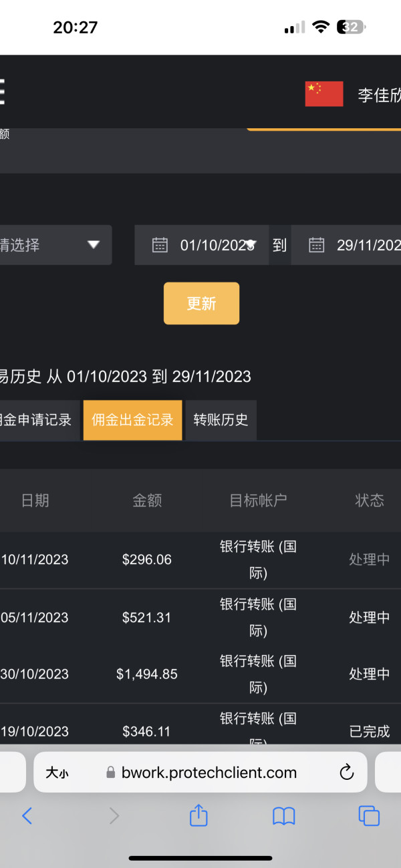Tap the 日期 column header

click(35, 500)
